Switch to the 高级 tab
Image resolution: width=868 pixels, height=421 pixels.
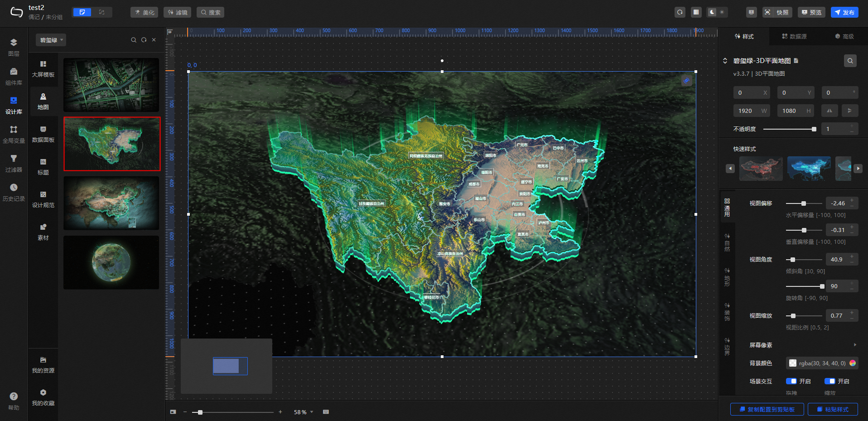point(844,36)
